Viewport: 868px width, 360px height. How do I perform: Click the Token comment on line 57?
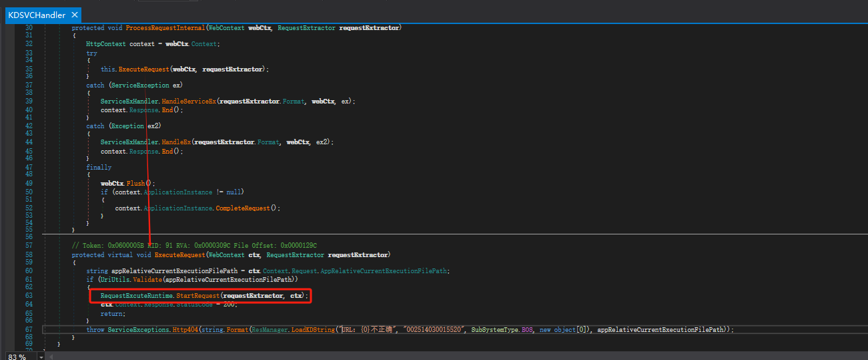click(194, 245)
